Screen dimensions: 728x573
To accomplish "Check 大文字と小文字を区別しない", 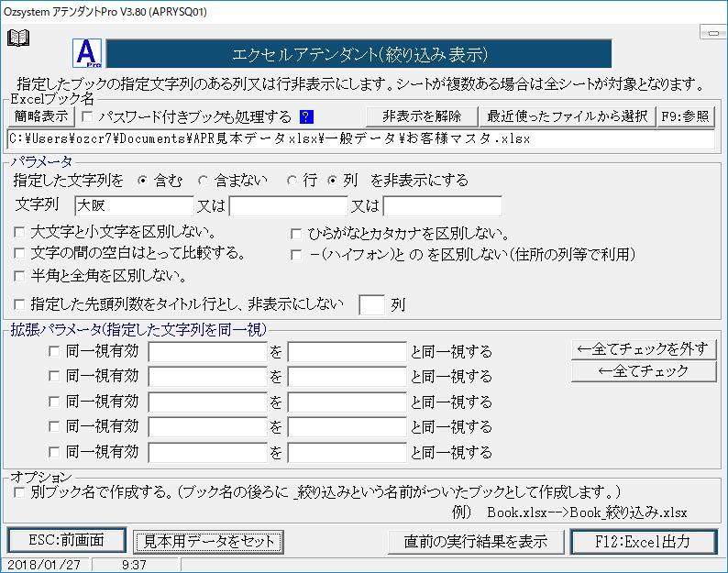I will (19, 232).
